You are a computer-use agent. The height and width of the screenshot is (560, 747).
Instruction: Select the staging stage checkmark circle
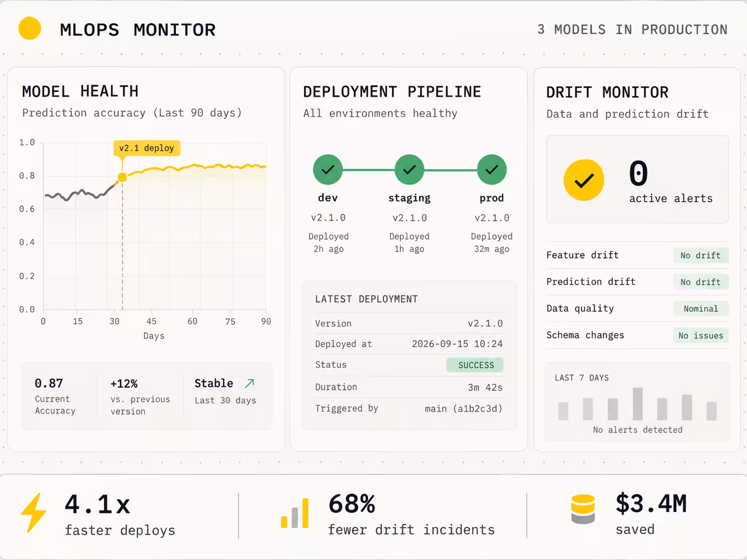[409, 169]
